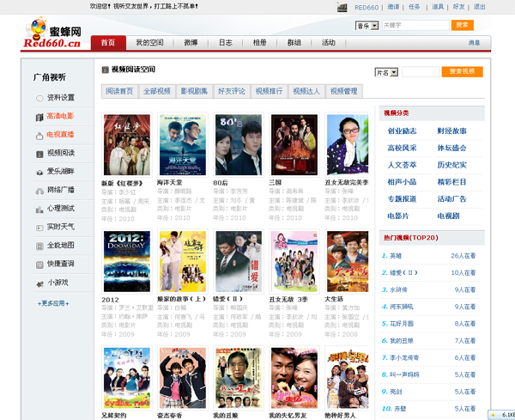Image resolution: width=515 pixels, height=420 pixels.
Task: Click the 心理测试 chart icon
Action: point(39,210)
